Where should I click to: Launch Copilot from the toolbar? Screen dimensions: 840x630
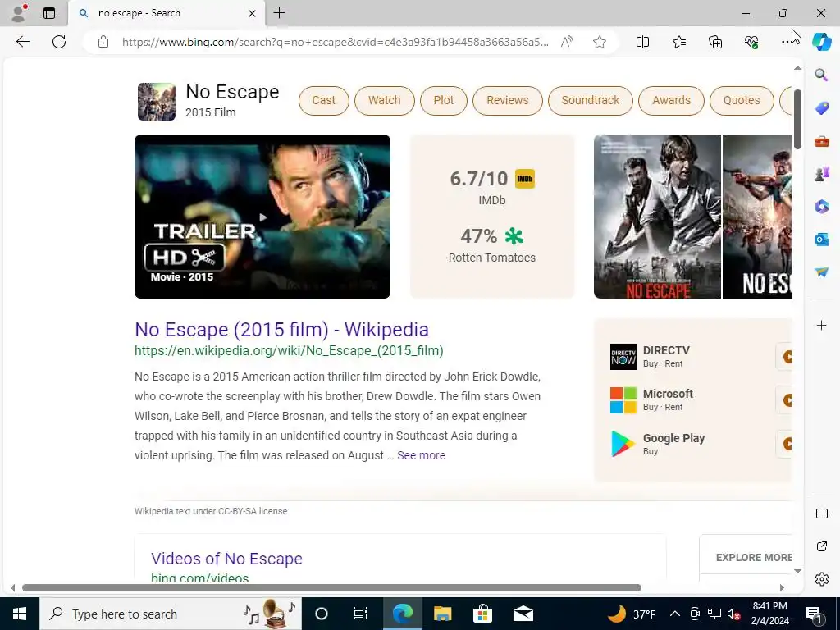(821, 42)
